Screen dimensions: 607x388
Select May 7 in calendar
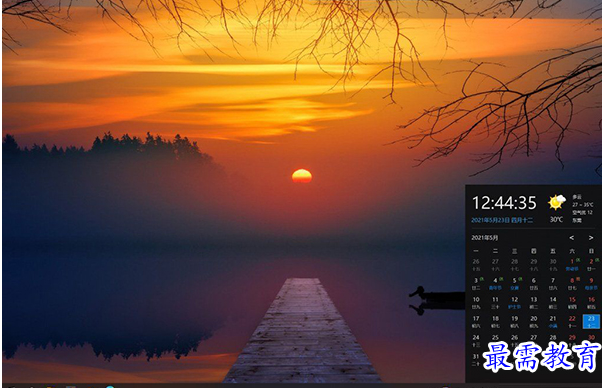pos(553,283)
